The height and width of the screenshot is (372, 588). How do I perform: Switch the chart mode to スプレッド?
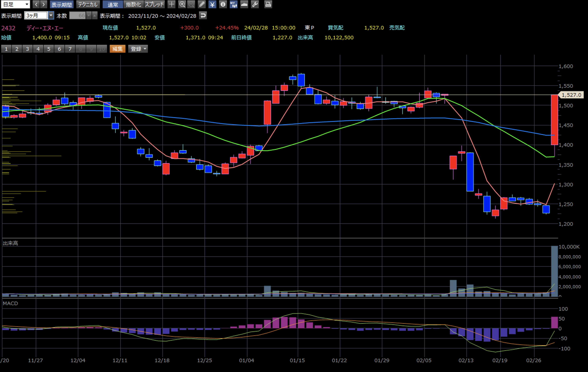pos(154,4)
